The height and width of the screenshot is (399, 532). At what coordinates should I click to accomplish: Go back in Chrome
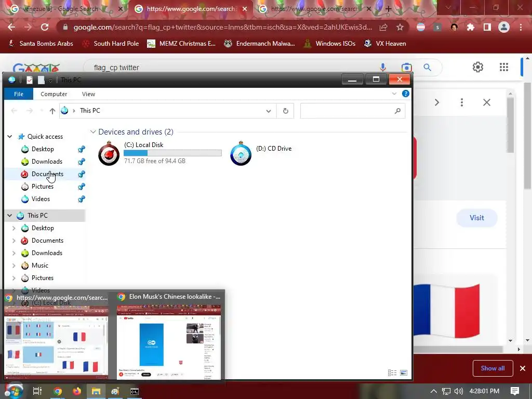pos(11,27)
